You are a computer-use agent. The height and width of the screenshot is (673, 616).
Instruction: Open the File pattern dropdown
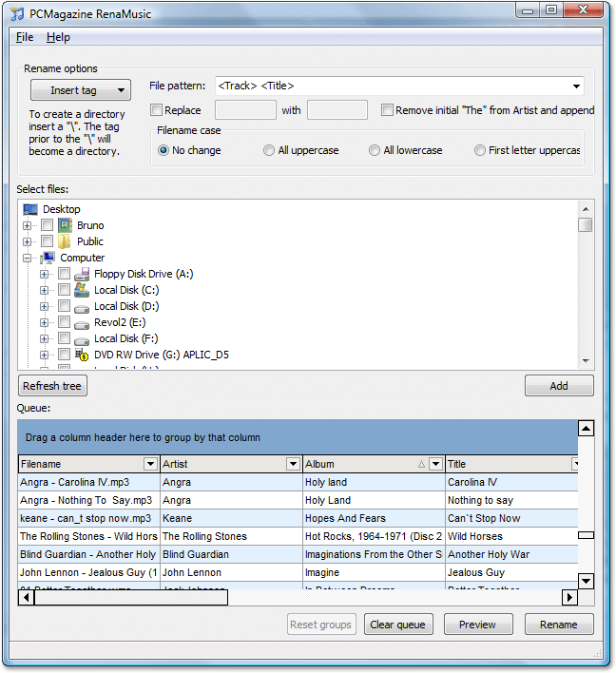click(576, 87)
